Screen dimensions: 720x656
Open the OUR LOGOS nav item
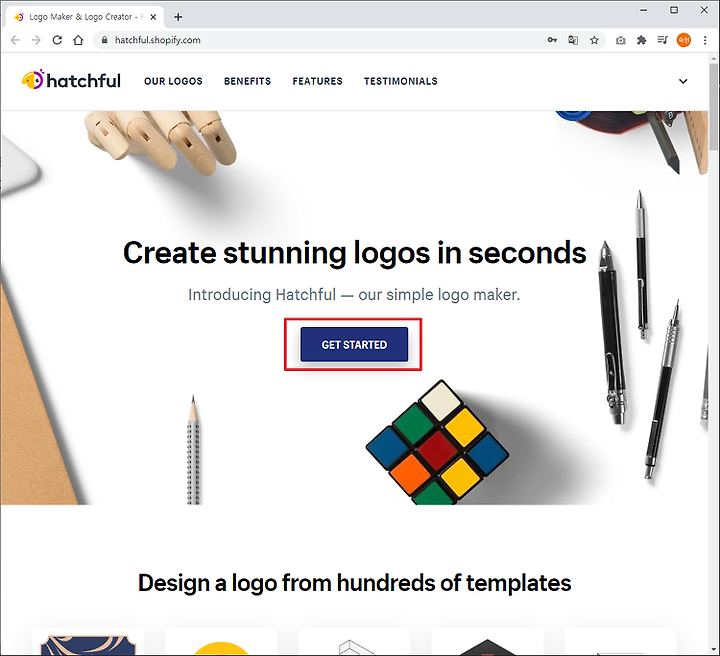point(173,81)
